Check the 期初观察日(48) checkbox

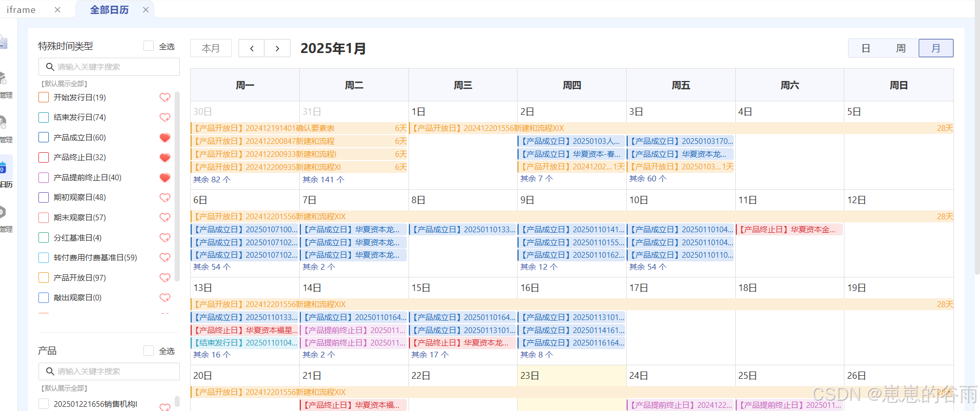click(x=44, y=197)
